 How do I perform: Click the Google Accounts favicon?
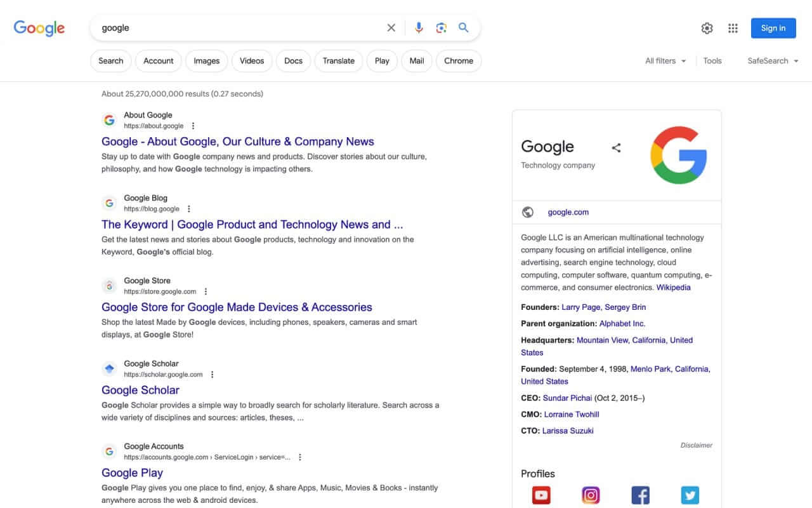tap(110, 451)
